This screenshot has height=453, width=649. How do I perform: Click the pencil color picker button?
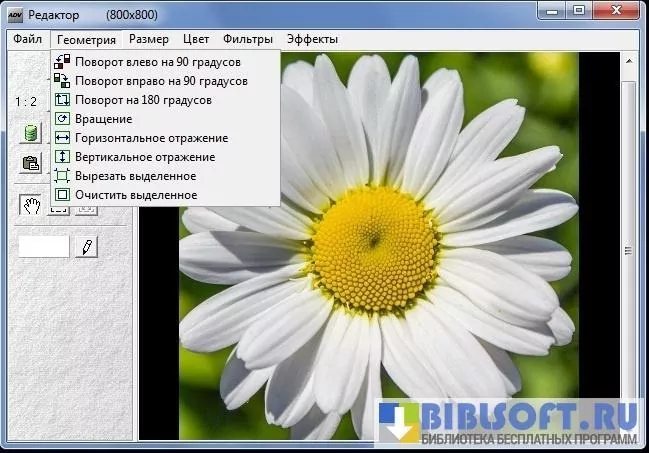click(87, 246)
